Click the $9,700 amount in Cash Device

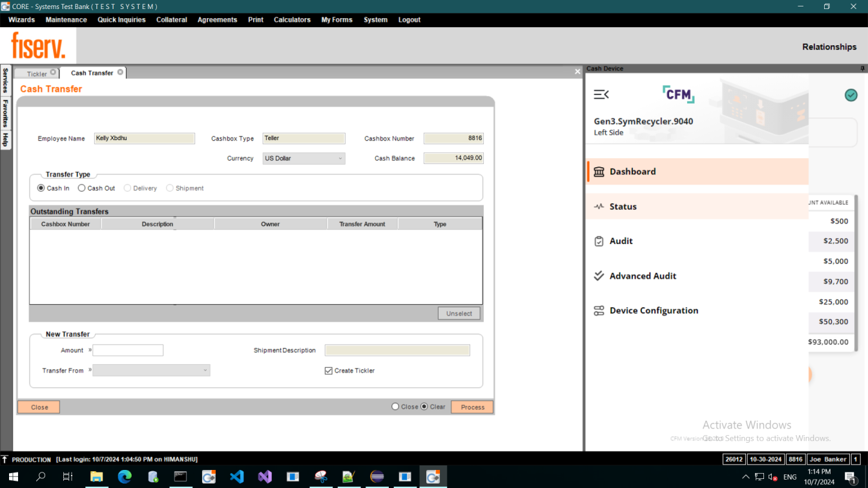tap(836, 281)
